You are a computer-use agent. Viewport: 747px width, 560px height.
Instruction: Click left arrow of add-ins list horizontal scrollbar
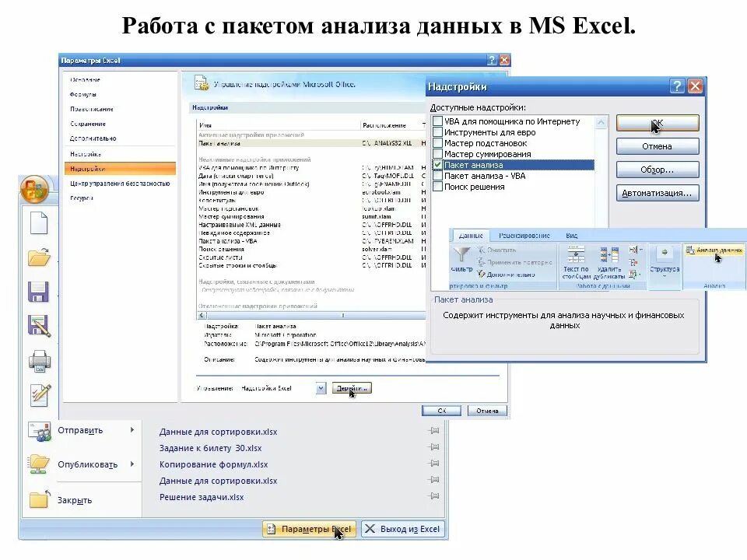pos(202,315)
